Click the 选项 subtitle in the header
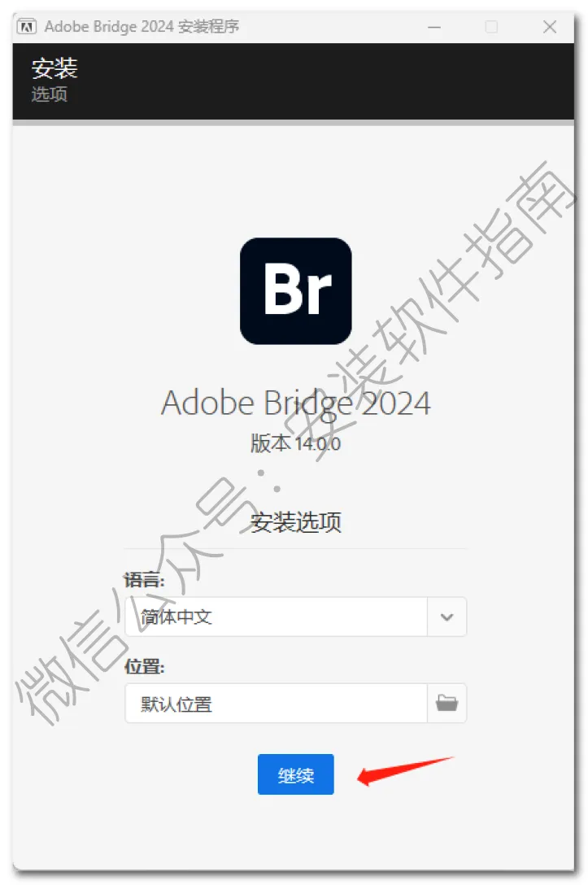This screenshot has height=885, width=588. [x=49, y=94]
